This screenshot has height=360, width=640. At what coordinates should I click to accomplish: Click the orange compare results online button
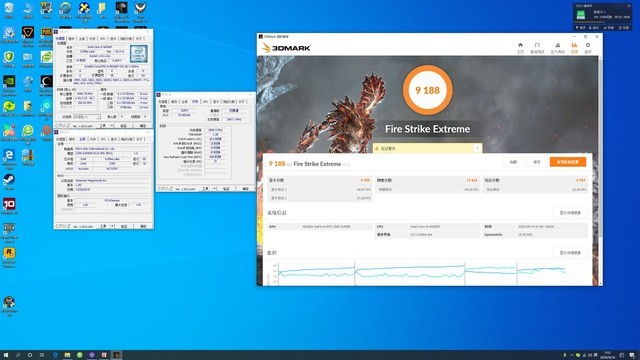(x=568, y=162)
